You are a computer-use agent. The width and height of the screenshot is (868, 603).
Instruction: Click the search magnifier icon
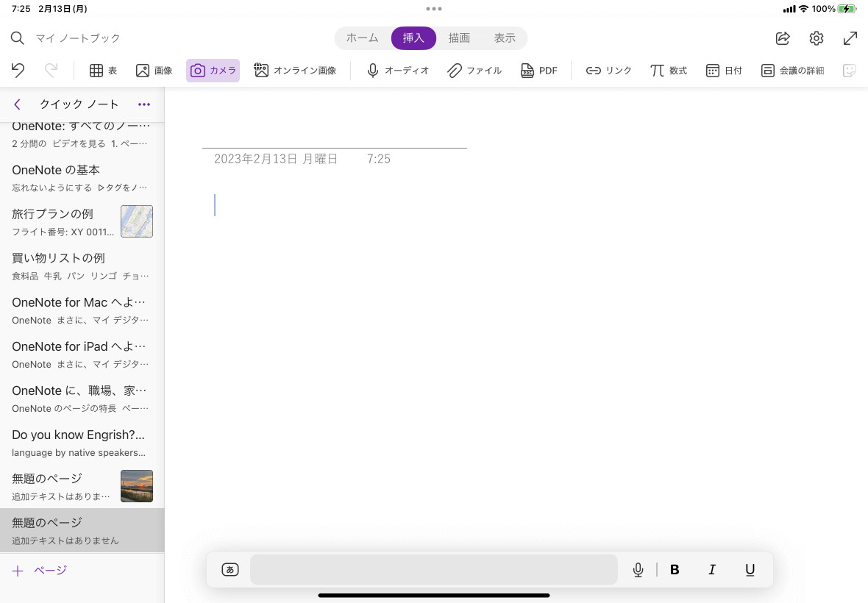[17, 38]
